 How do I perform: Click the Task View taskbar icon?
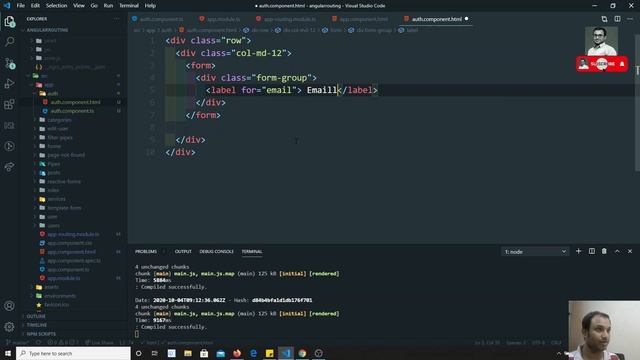click(x=155, y=353)
